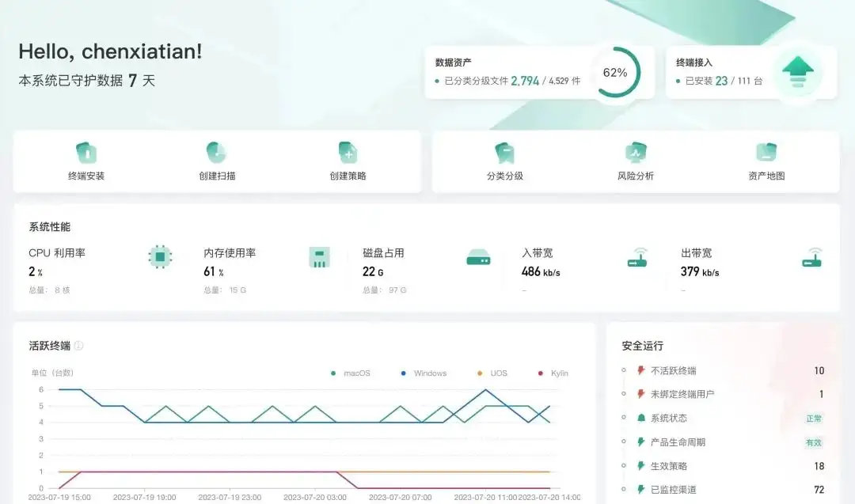Click the 生效策略 row label
The width and height of the screenshot is (855, 504).
pyautogui.click(x=669, y=466)
